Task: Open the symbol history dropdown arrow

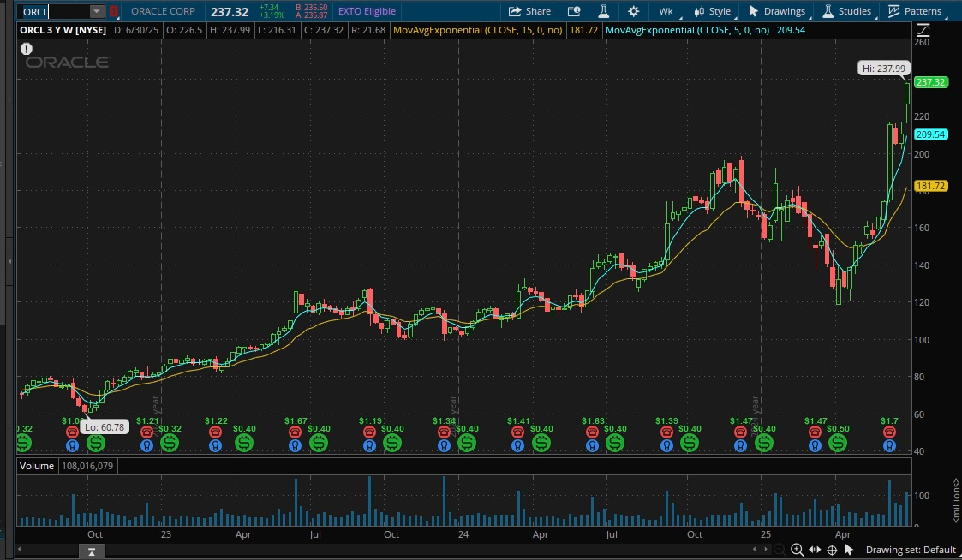Action: tap(97, 12)
